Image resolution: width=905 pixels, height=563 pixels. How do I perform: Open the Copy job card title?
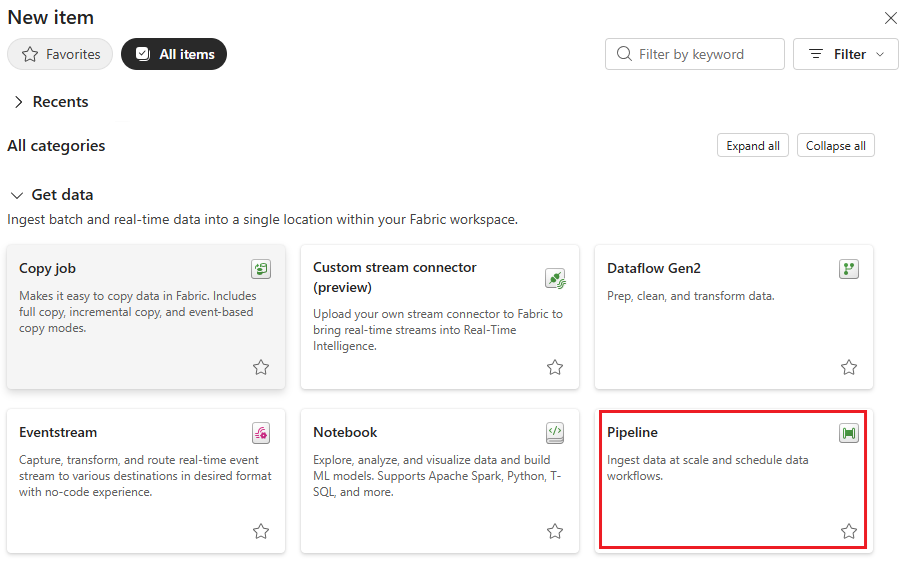(47, 269)
